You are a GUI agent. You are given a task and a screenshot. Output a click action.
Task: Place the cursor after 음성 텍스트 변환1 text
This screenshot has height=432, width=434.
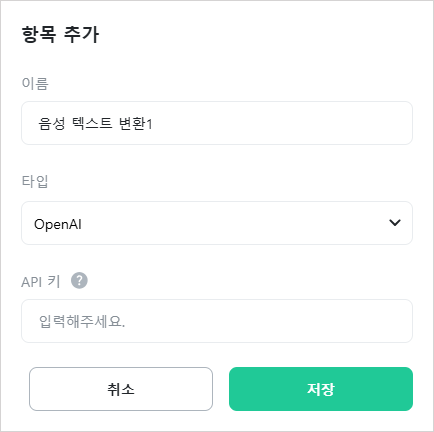[153, 124]
